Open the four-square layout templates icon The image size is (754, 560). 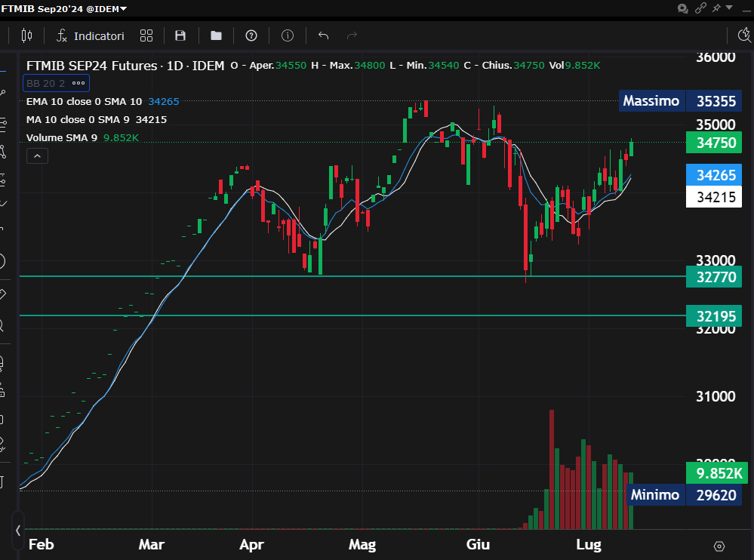pyautogui.click(x=146, y=35)
